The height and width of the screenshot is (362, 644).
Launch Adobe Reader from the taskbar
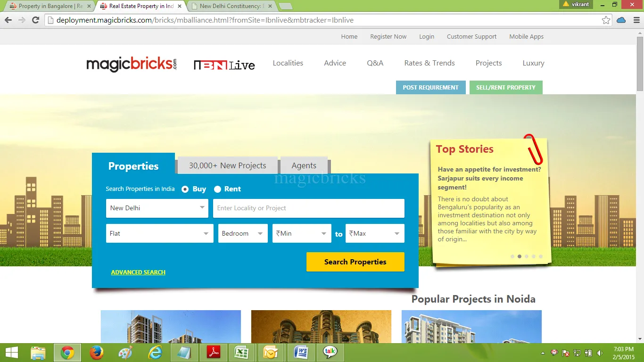tap(214, 353)
